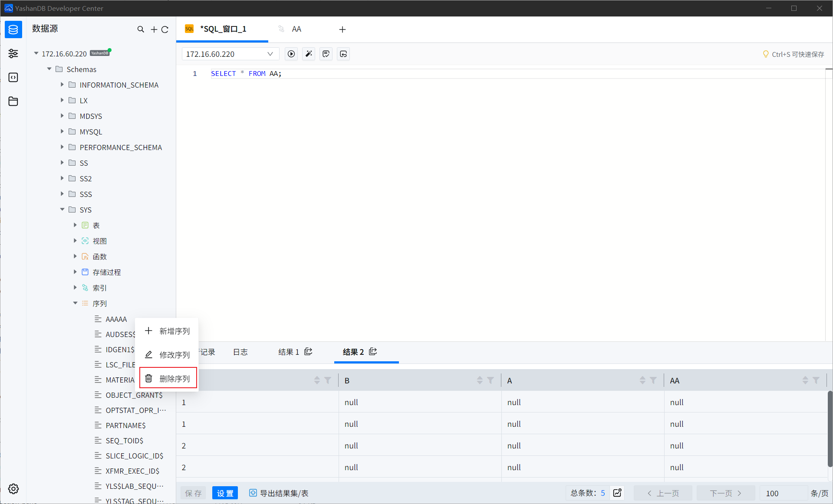Select the SEQ_TOID$ sequence in tree
Screen dimensions: 833x504
tap(125, 440)
